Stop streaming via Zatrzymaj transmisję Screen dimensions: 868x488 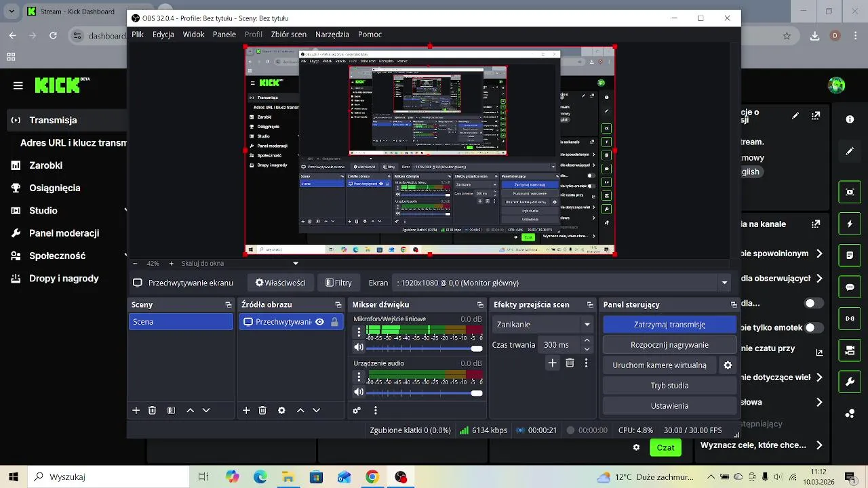pyautogui.click(x=669, y=325)
